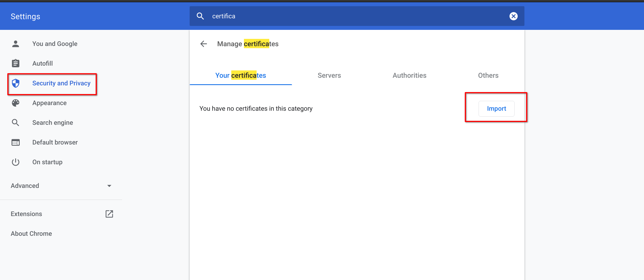Click the search magnifier icon in settings bar

[200, 16]
